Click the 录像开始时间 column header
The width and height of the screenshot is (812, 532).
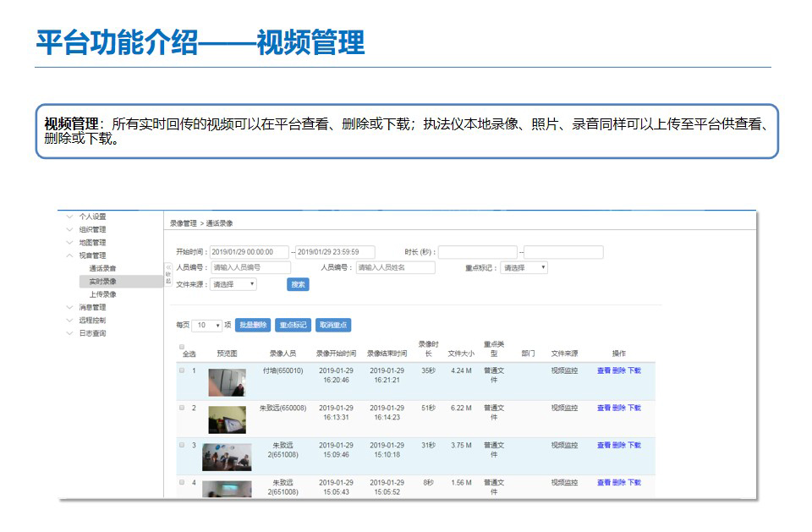[336, 354]
